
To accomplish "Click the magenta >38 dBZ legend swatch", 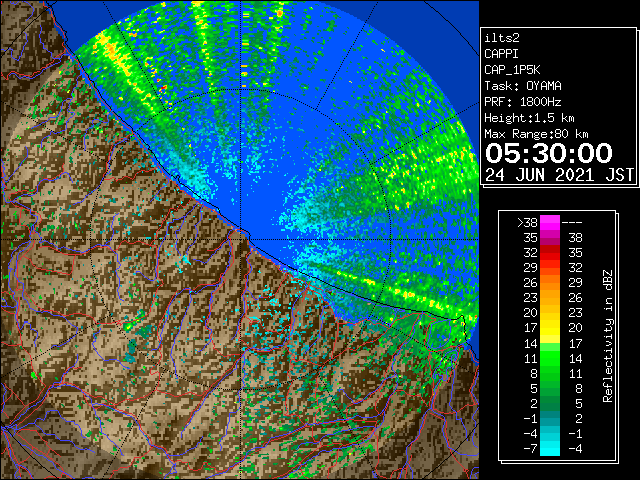I will tap(550, 223).
